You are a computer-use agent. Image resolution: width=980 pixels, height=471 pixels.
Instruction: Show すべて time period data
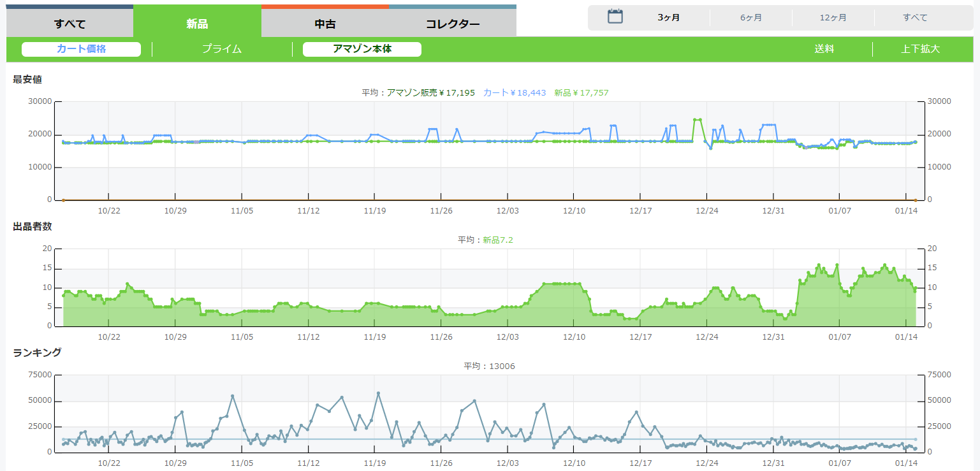(x=915, y=18)
